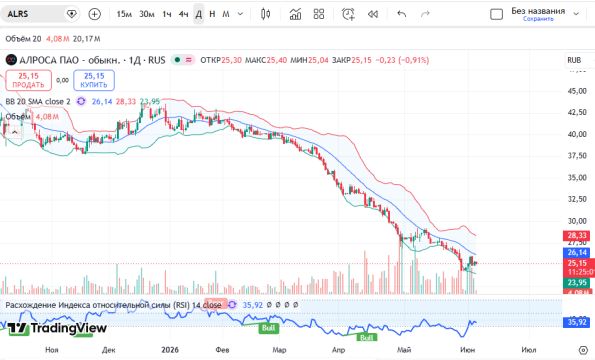Open time axis settings target icon

(x=583, y=350)
